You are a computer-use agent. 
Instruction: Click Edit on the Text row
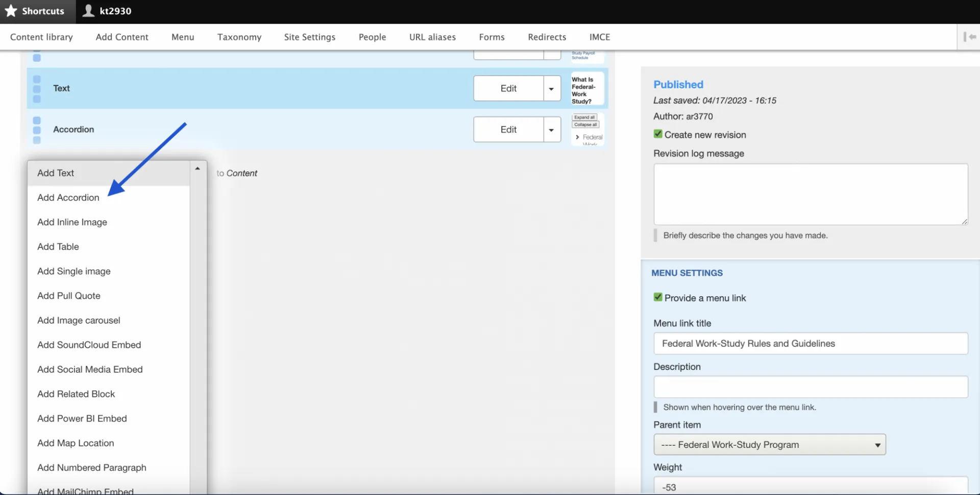[x=508, y=88]
